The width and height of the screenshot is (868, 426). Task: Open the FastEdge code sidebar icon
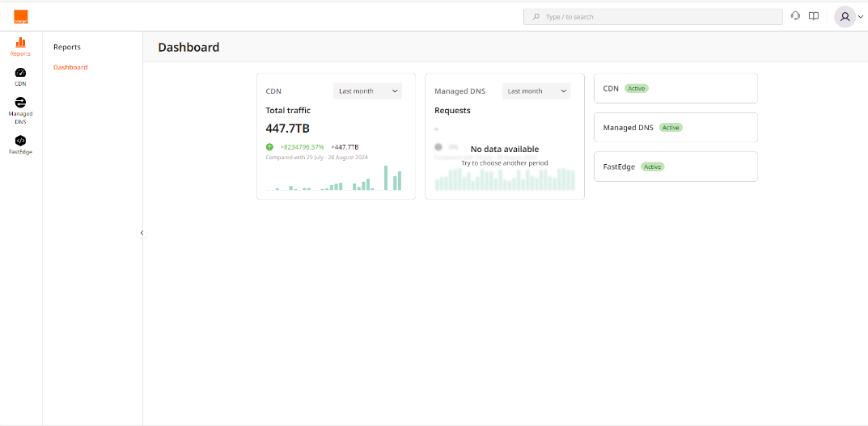(20, 141)
